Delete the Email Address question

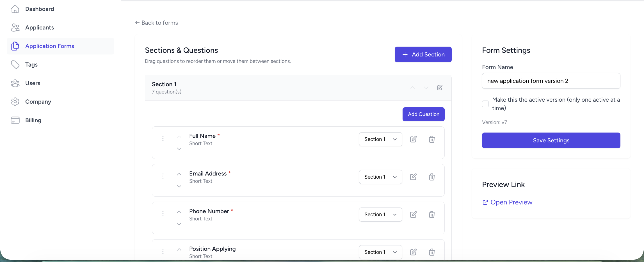(x=432, y=177)
